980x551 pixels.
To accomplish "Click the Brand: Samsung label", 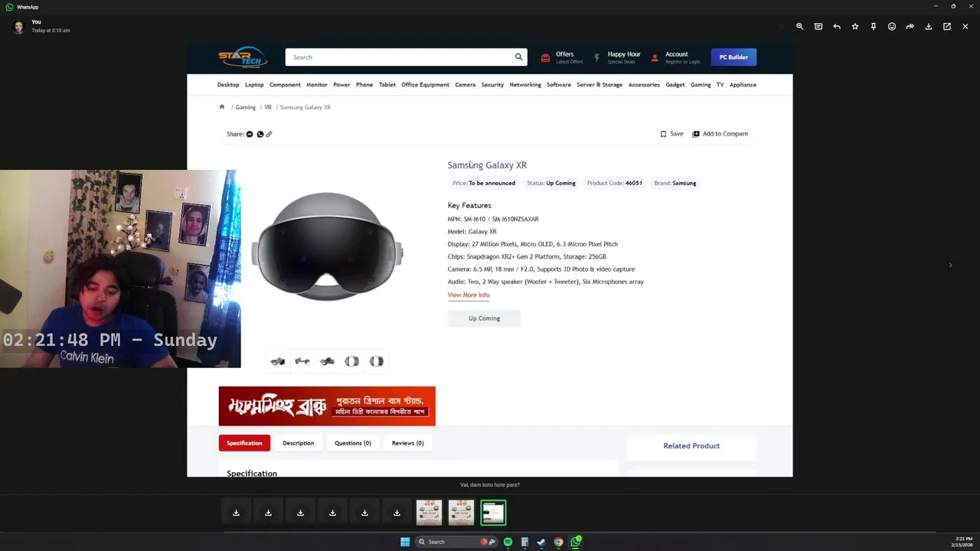I will [x=675, y=184].
